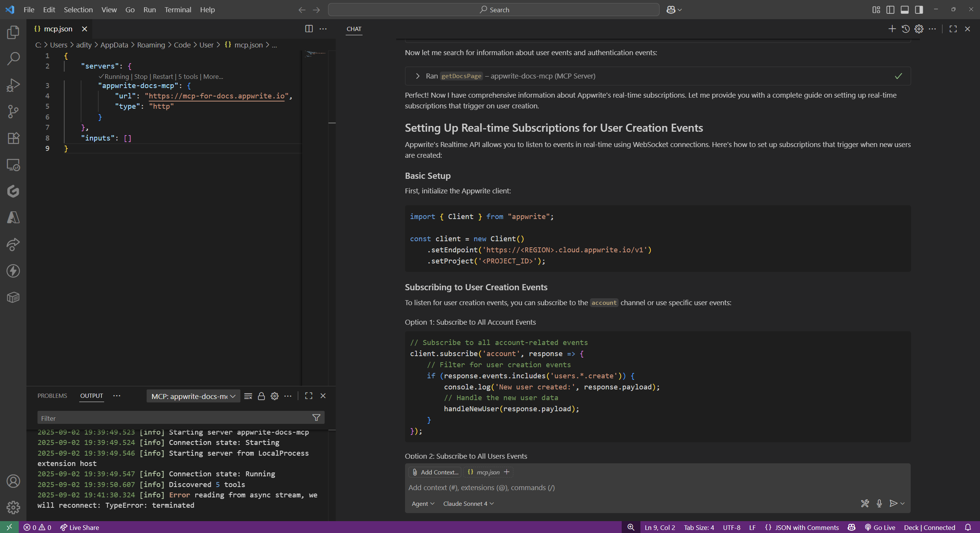980x533 pixels.
Task: Open Run and Debug view
Action: pos(13,85)
